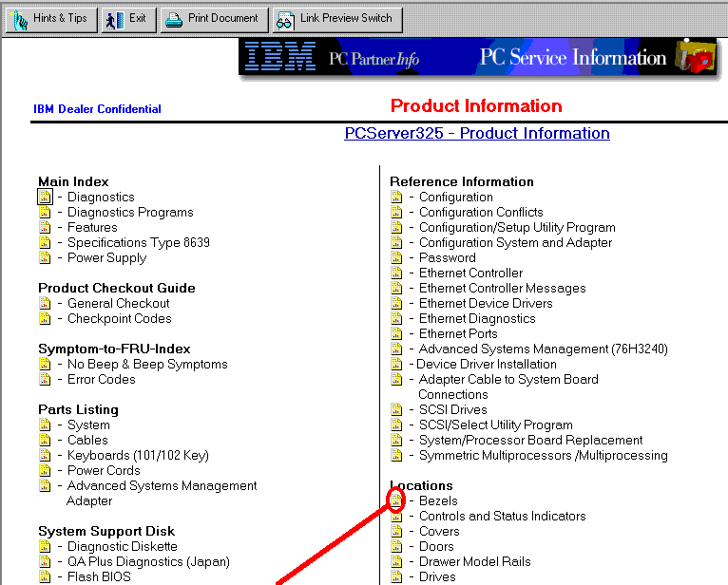Click the document icon beside SCSI Drives
Screen dimensions: 728x585
pyautogui.click(x=396, y=409)
